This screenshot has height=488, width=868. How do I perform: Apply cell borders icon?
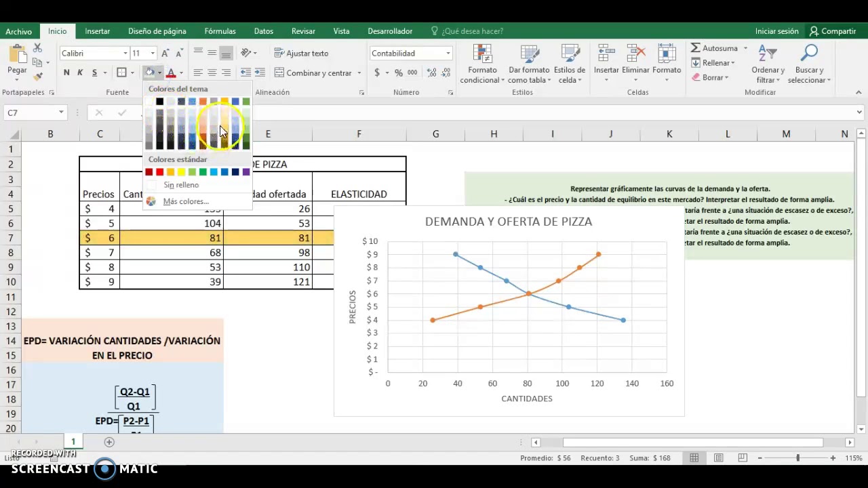(x=121, y=73)
